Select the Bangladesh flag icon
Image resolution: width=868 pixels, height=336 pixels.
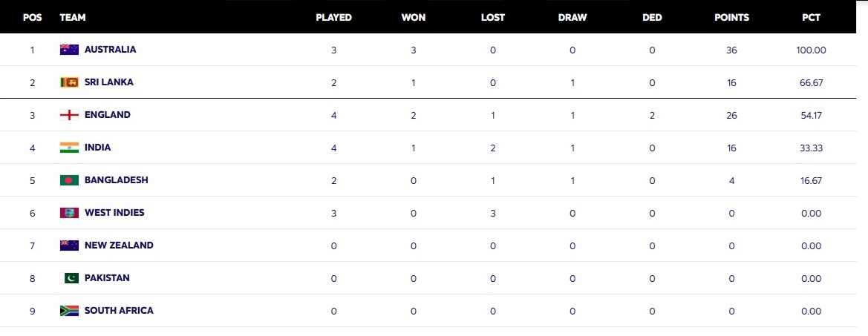point(69,180)
